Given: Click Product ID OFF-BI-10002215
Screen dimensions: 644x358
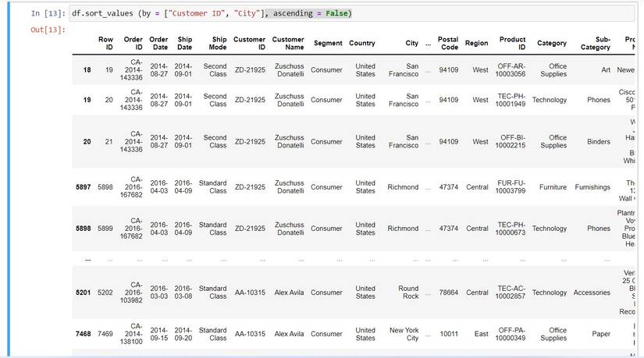Looking at the screenshot, I should (x=511, y=142).
